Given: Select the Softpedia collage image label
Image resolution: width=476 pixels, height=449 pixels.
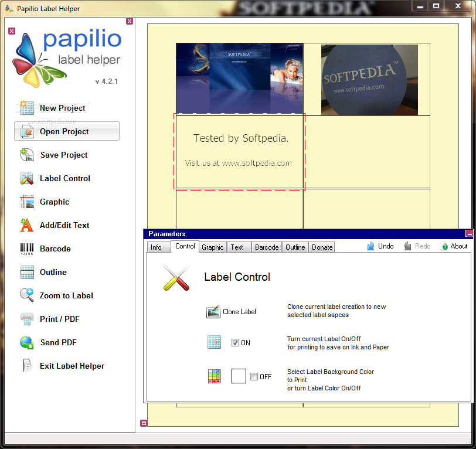Looking at the screenshot, I should [240, 79].
